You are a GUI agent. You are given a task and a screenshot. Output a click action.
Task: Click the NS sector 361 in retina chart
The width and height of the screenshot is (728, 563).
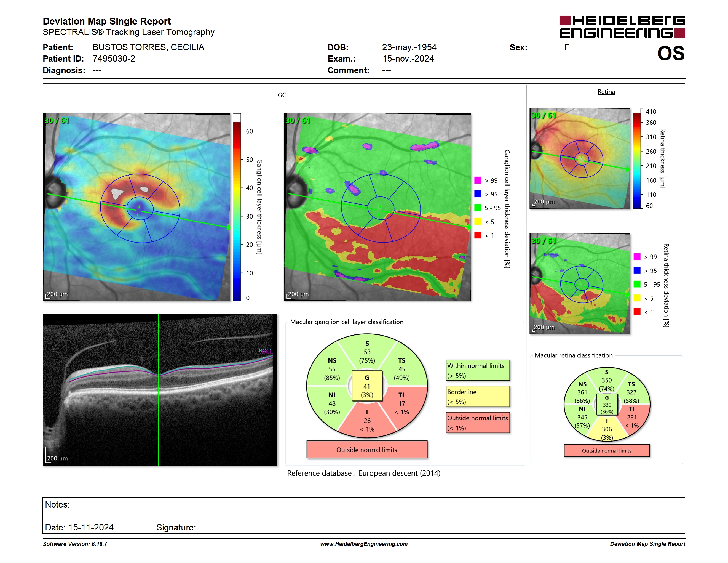coord(582,392)
